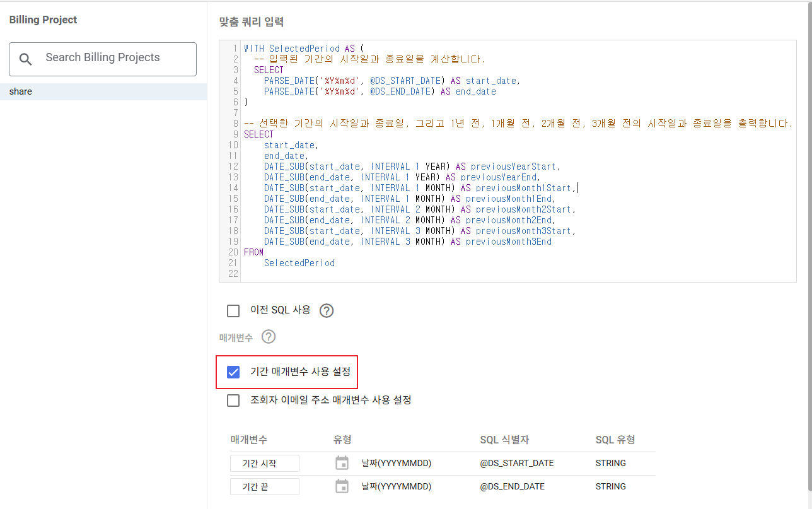
Task: Click PARSE_DATE line for start_date
Action: click(392, 81)
